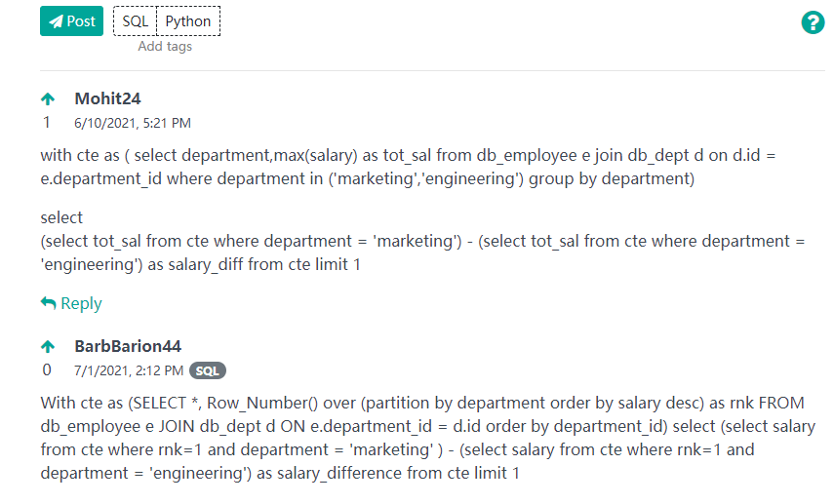Click the 6/10/2021, 5:21 PM timestamp
834x504 pixels.
pyautogui.click(x=133, y=123)
